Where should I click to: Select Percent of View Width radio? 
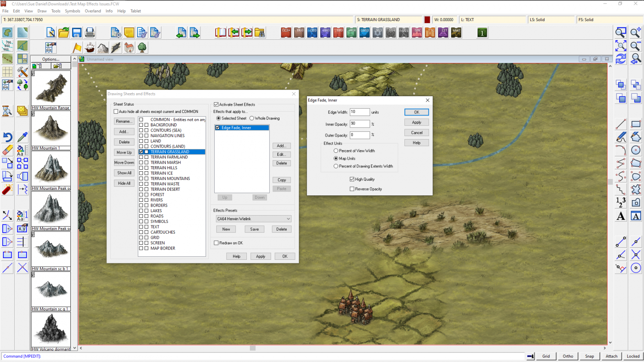(336, 151)
